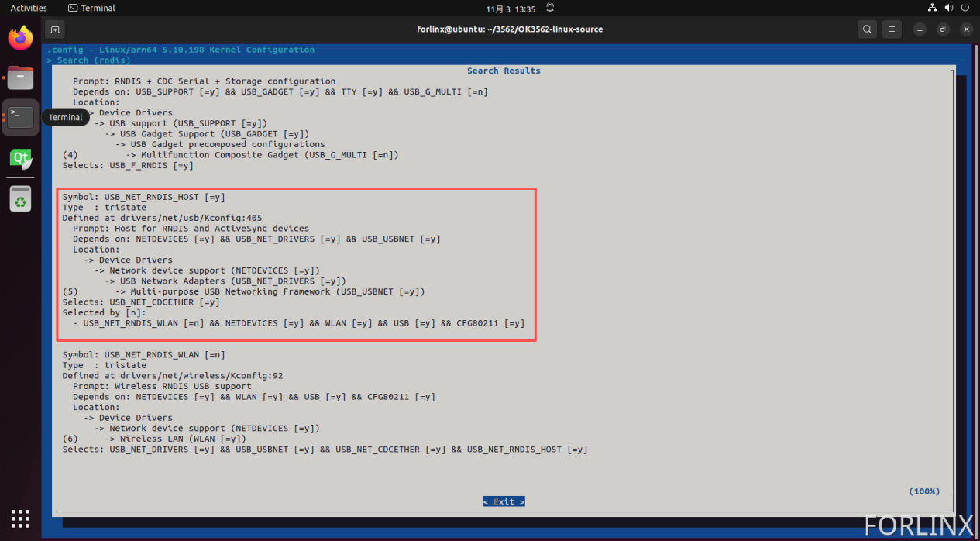This screenshot has width=980, height=541.
Task: Select the < Exit > button
Action: pos(504,501)
